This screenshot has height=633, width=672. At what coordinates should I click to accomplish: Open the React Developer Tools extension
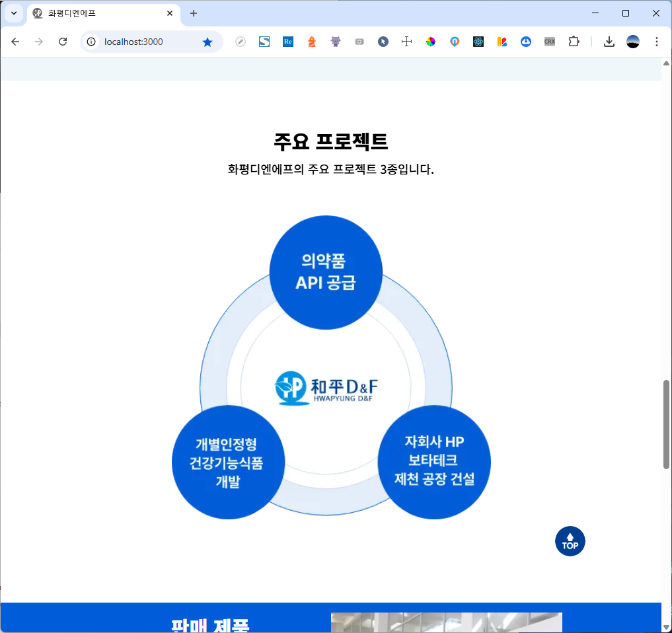478,42
